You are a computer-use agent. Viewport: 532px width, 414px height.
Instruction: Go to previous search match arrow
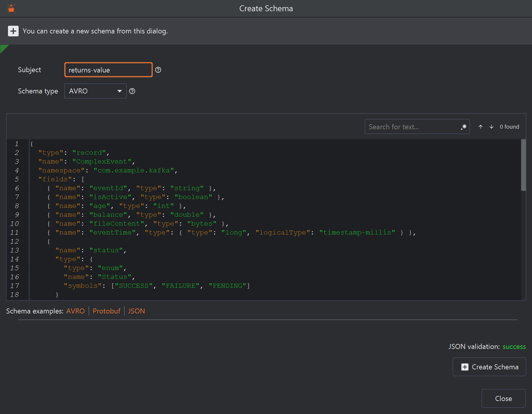(481, 127)
